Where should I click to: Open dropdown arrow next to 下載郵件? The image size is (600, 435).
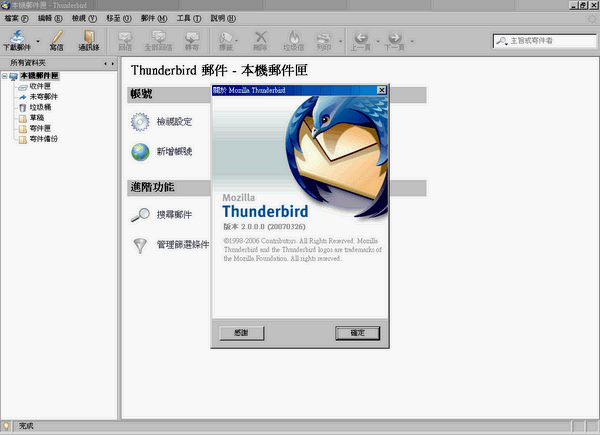click(x=38, y=42)
